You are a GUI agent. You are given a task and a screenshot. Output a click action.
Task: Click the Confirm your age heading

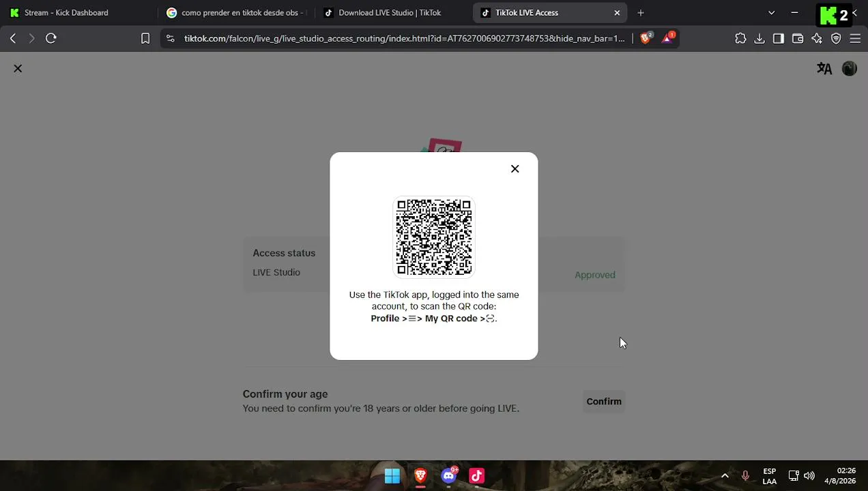(285, 394)
